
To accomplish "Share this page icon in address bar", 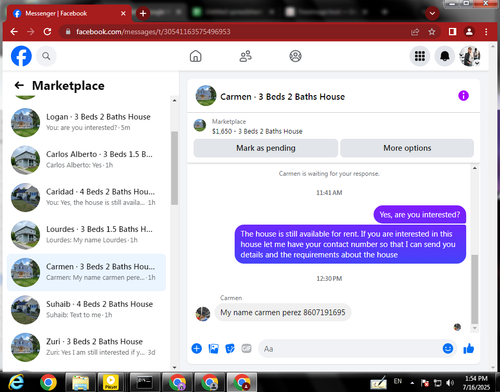I will pos(415,32).
